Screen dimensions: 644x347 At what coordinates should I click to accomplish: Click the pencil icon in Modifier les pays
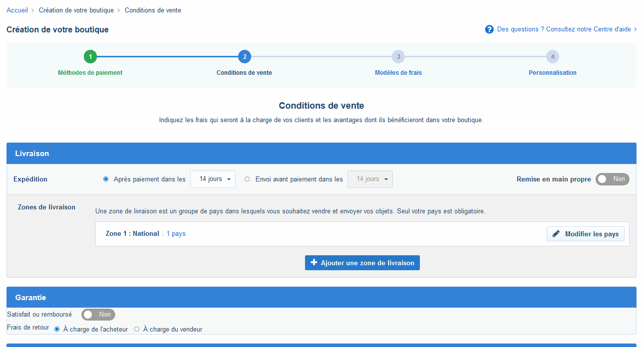[556, 234]
